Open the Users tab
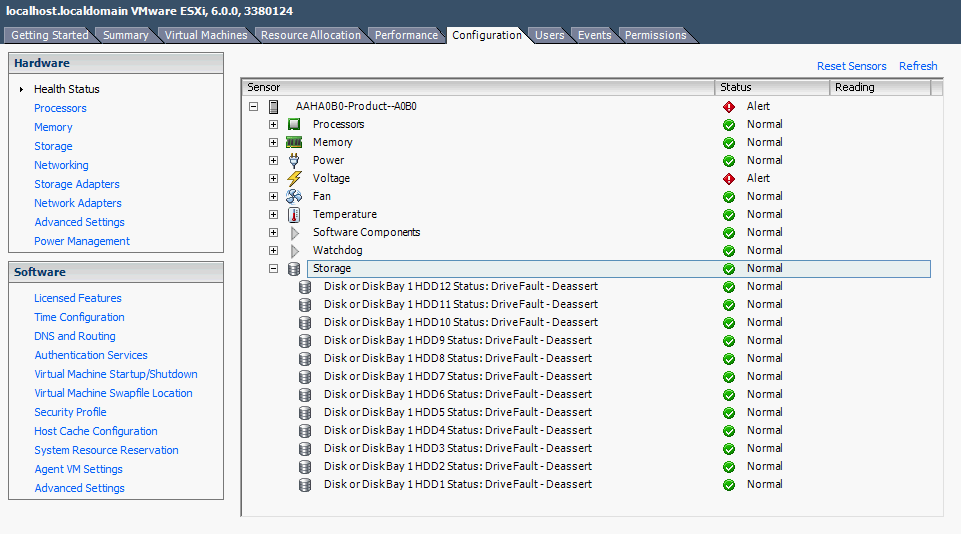 click(x=550, y=36)
